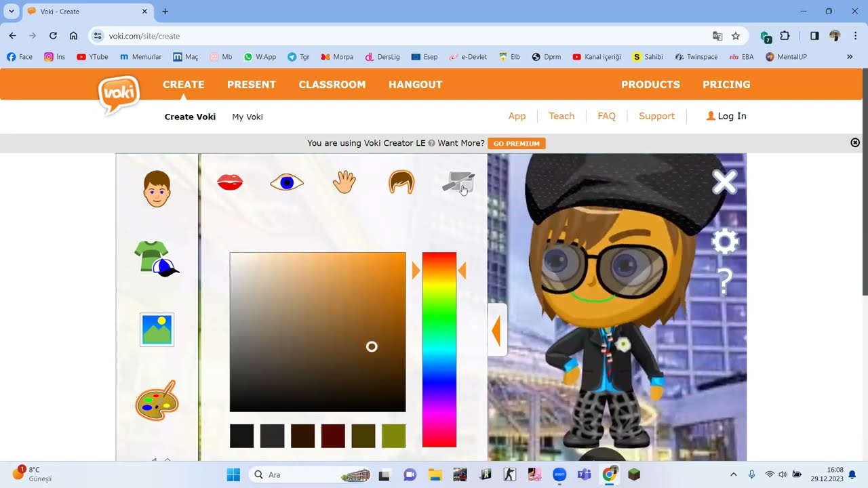Open File Explorer from taskbar
Image resolution: width=868 pixels, height=488 pixels.
pyautogui.click(x=435, y=474)
